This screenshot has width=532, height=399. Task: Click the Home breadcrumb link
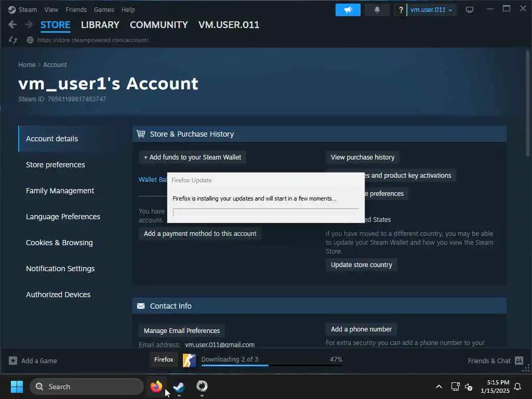(27, 65)
